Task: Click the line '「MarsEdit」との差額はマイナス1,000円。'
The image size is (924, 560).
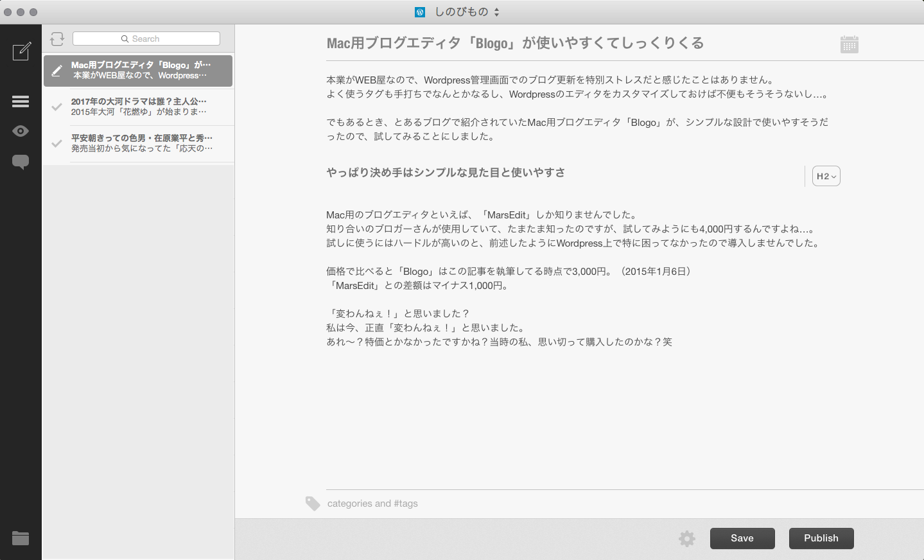Action: [x=419, y=286]
